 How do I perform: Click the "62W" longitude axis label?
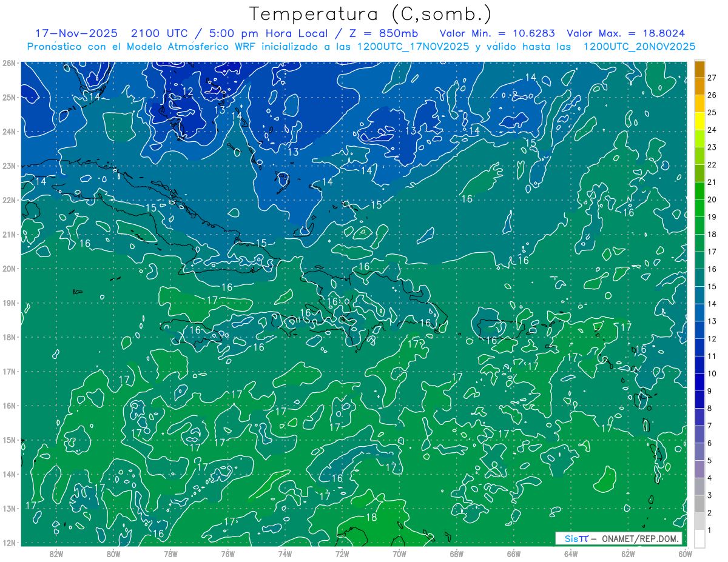[628, 554]
